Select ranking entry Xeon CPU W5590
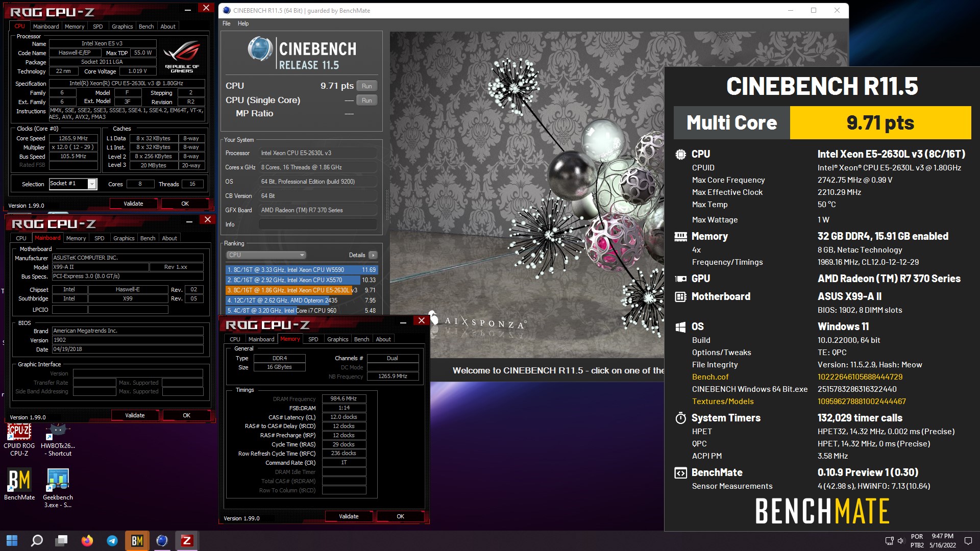Screen dimensions: 980x551 pyautogui.click(x=302, y=270)
